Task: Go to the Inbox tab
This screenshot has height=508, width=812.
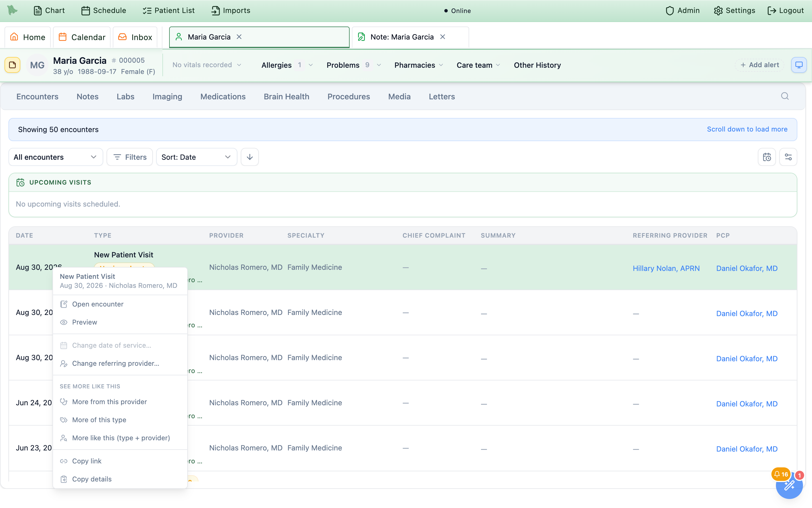Action: (x=135, y=37)
